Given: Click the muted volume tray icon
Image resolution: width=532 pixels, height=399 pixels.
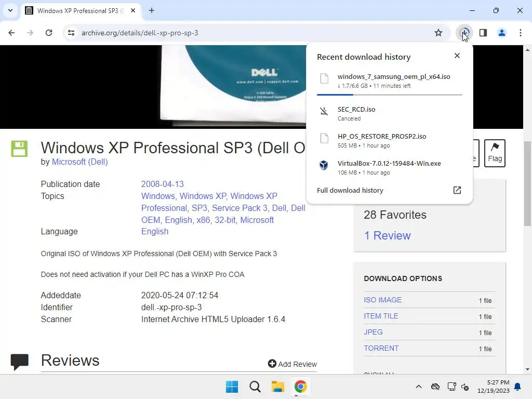Looking at the screenshot, I should (x=465, y=387).
